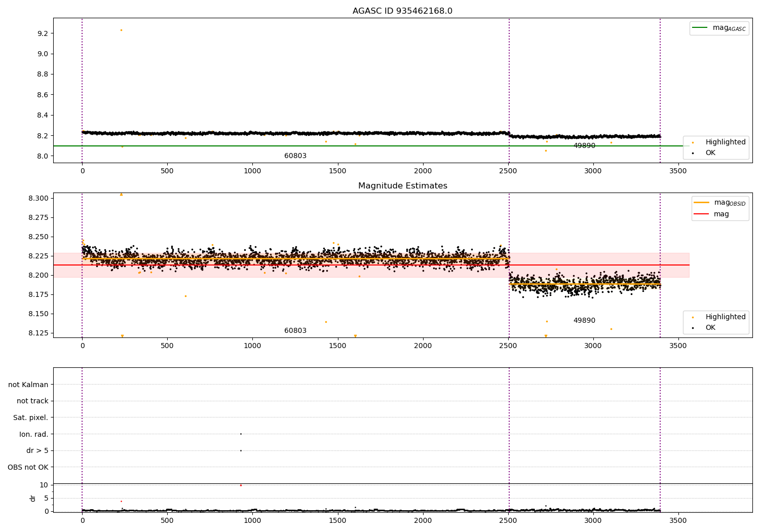Click the '60803' label in top plot
Image resolution: width=760 pixels, height=532 pixels.
coord(295,156)
